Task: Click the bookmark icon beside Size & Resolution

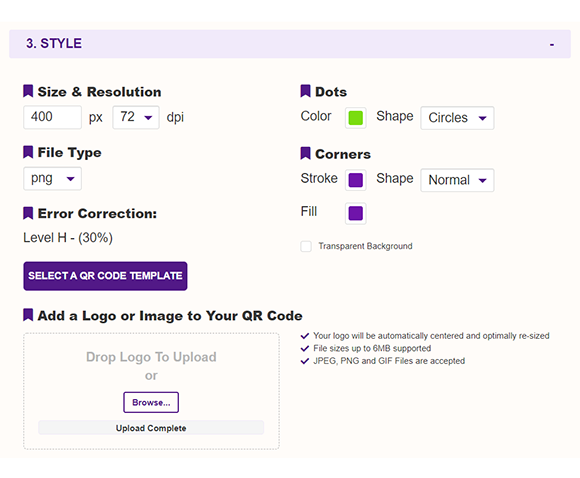Action: click(28, 91)
